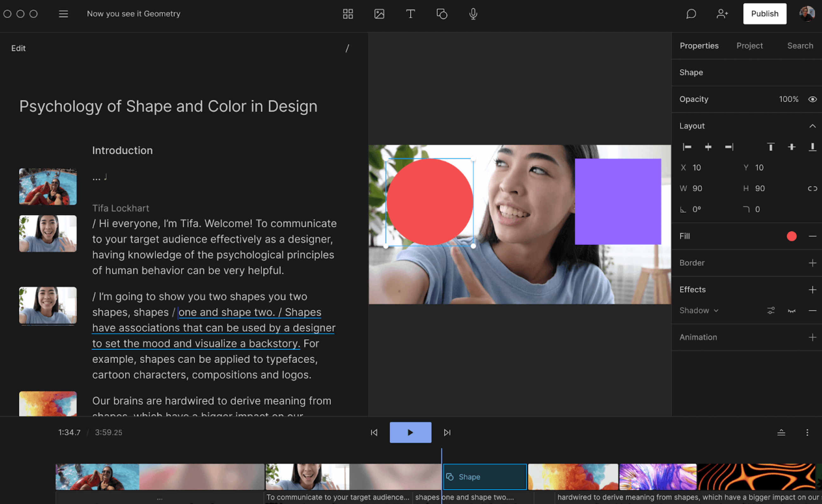The height and width of the screenshot is (504, 822).
Task: Select the align-left icon under Layout
Action: [687, 147]
